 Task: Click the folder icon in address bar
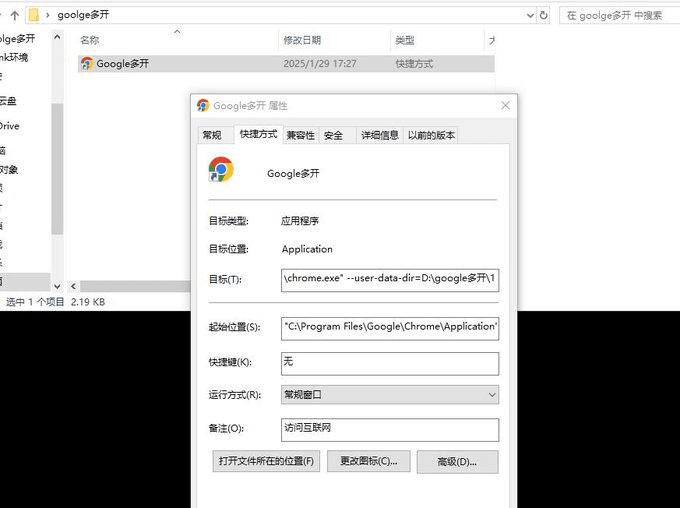pyautogui.click(x=34, y=15)
